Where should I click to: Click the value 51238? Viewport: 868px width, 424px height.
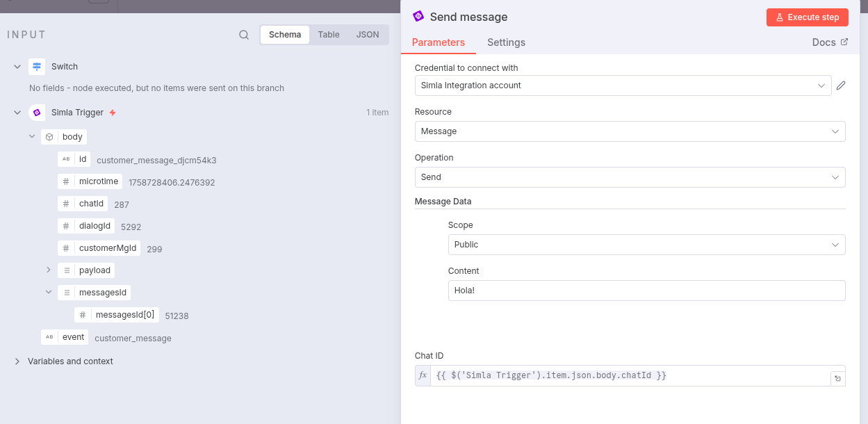tap(177, 316)
